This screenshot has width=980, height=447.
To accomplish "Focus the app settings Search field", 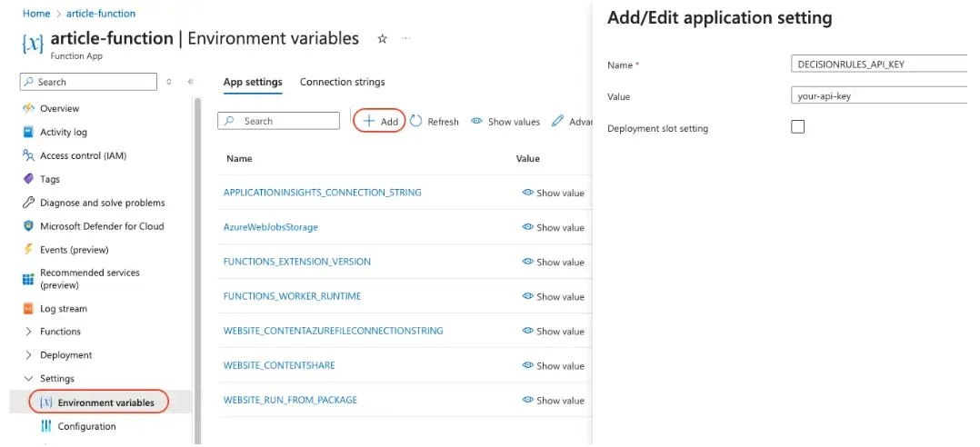I will pyautogui.click(x=279, y=121).
